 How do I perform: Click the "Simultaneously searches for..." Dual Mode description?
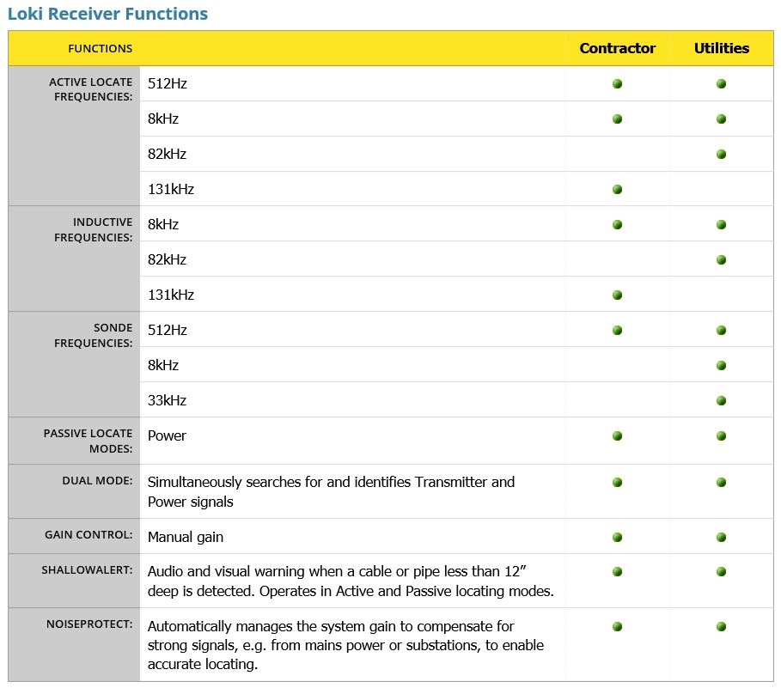332,492
